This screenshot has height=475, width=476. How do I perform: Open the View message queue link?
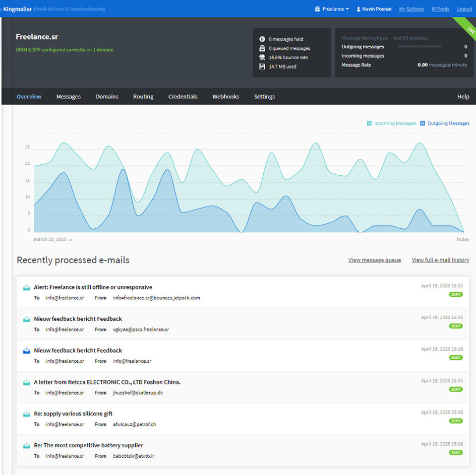(374, 260)
